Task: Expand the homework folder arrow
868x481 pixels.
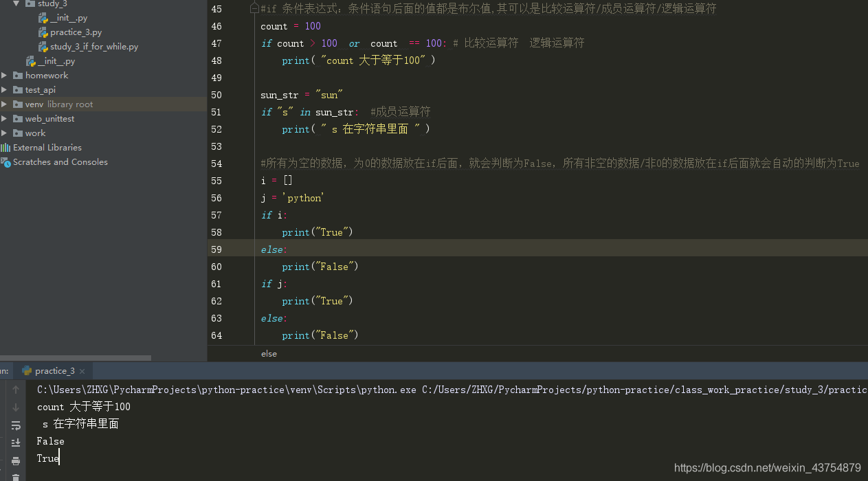Action: [4, 76]
